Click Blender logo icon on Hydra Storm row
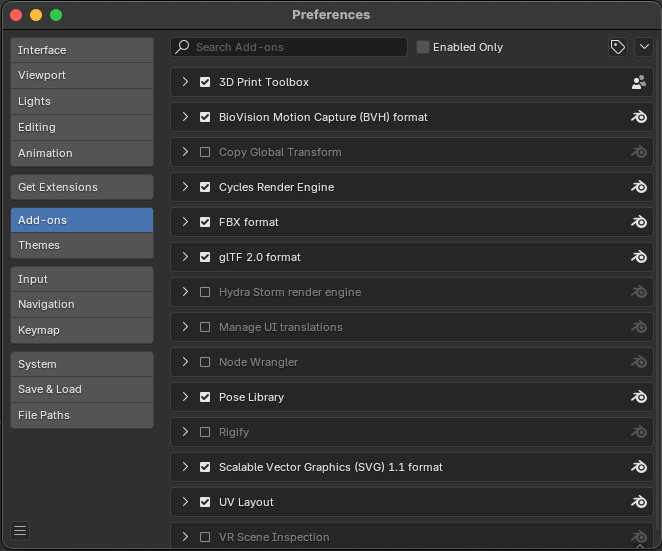The image size is (662, 551). coord(639,292)
